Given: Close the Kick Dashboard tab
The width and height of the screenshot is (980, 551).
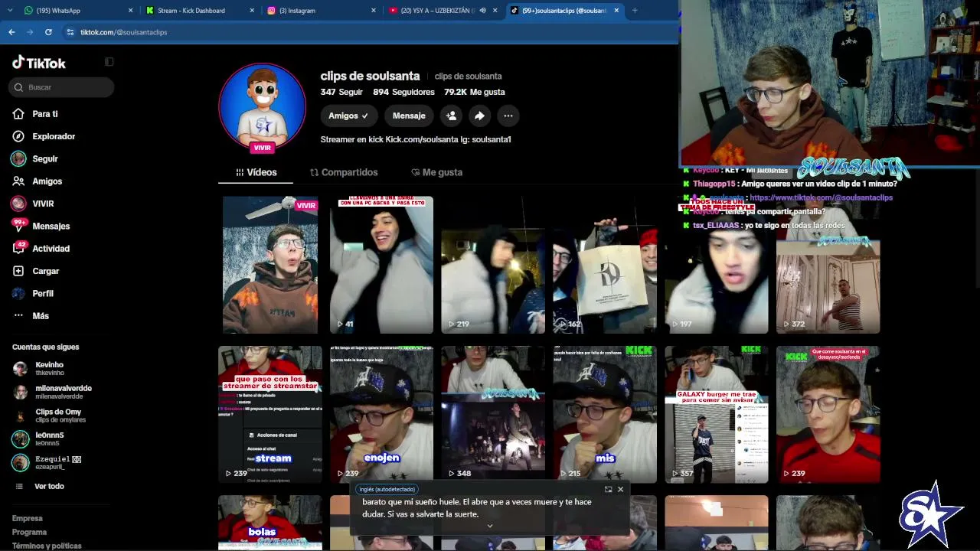Looking at the screenshot, I should (252, 11).
